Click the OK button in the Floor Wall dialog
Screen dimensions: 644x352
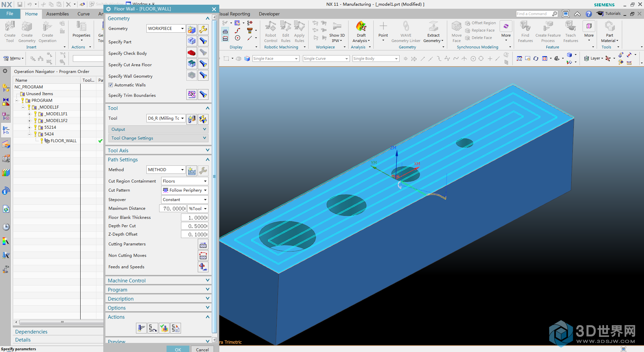pos(178,349)
